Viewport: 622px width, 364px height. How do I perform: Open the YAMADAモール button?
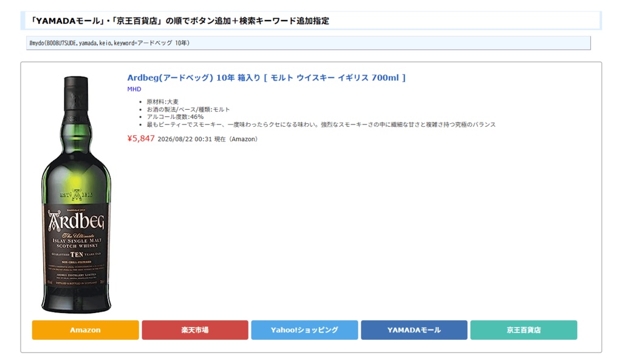tap(414, 330)
